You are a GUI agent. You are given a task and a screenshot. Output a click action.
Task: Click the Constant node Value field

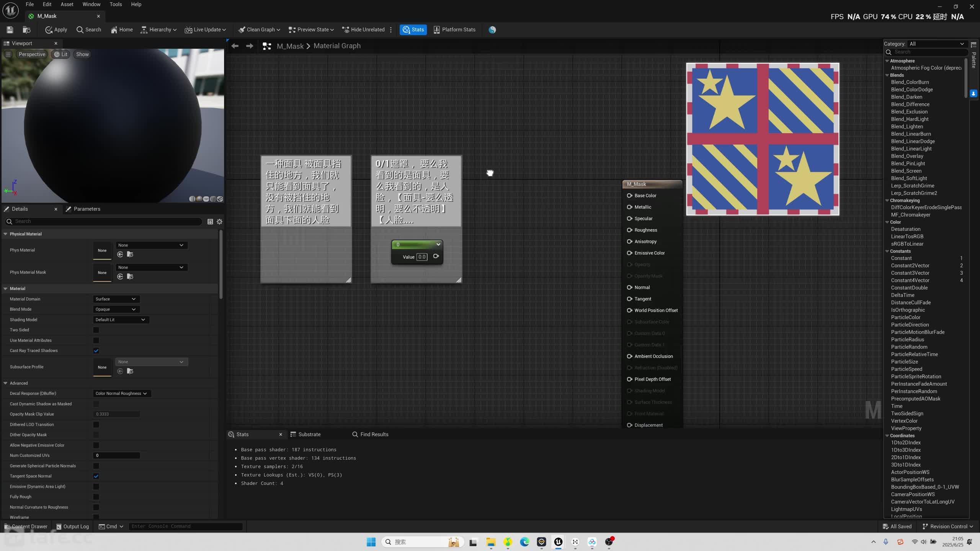[422, 257]
